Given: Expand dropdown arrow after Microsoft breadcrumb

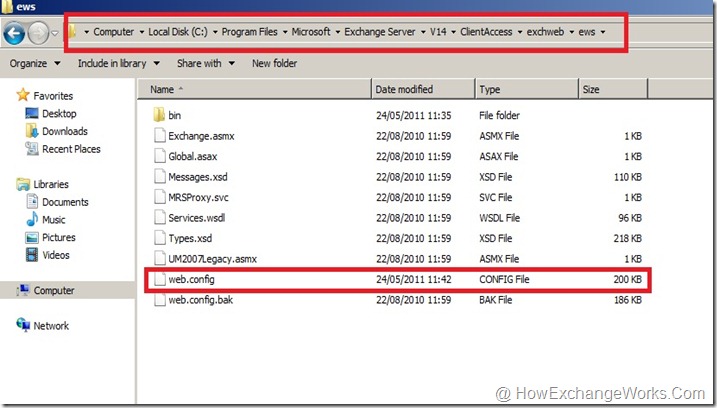Looking at the screenshot, I should pyautogui.click(x=337, y=32).
